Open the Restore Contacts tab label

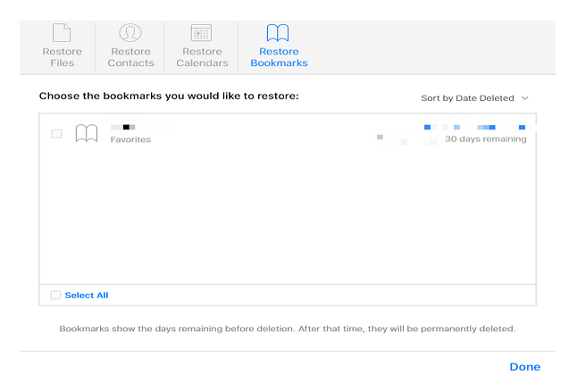pos(131,57)
